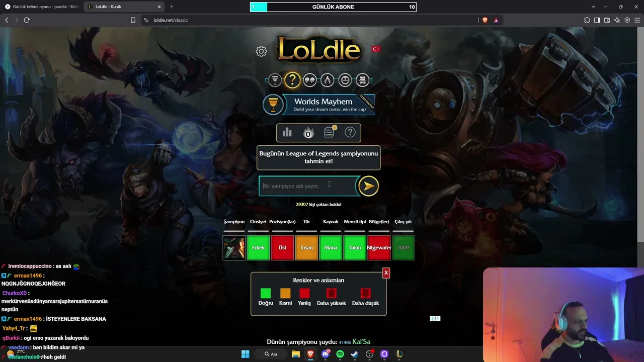Close the color legend panel
This screenshot has height=362, width=644.
(x=386, y=273)
